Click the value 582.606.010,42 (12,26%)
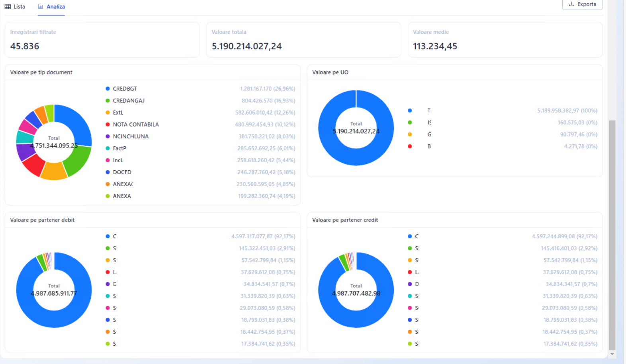This screenshot has height=364, width=626. [265, 113]
